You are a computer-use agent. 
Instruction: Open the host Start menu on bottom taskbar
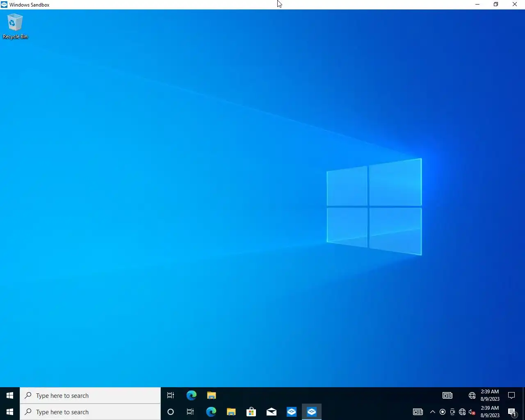click(x=10, y=412)
